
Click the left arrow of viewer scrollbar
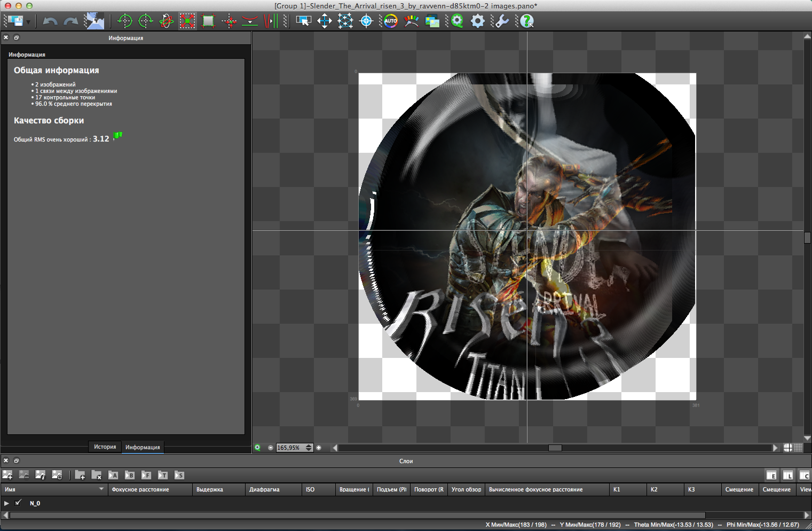coord(335,448)
